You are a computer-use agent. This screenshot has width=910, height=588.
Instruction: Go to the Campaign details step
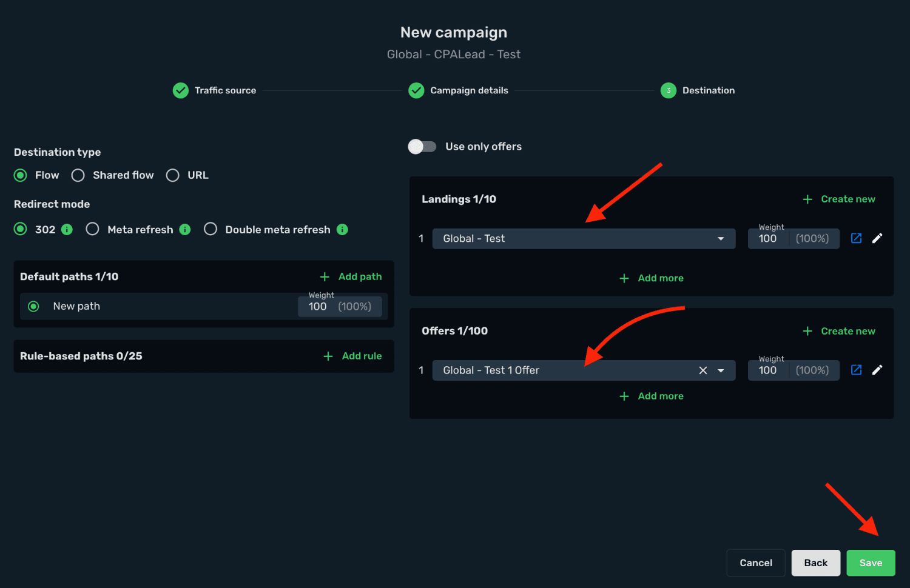click(469, 90)
